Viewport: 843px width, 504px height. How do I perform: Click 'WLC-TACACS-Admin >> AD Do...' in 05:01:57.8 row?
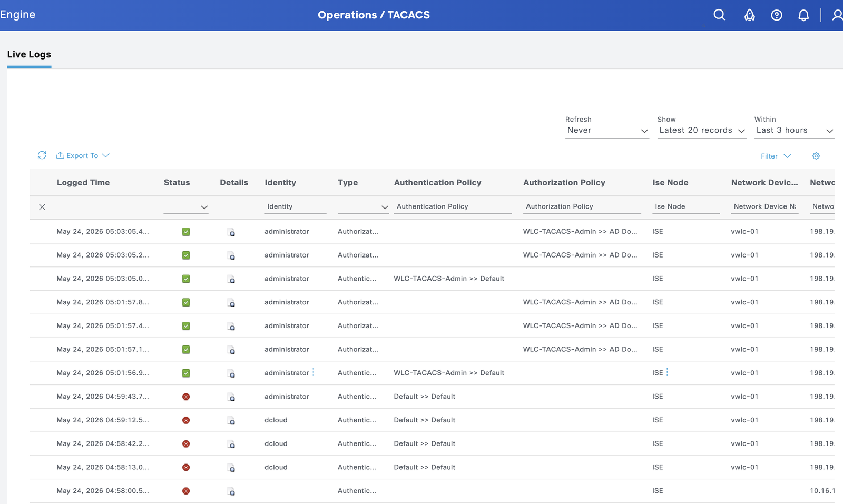click(580, 302)
